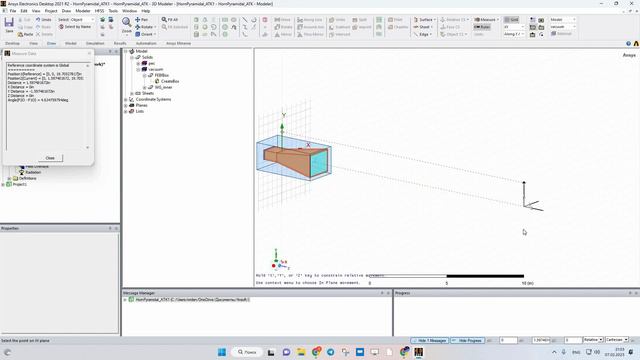The image size is (640, 360).
Task: Click Paste in the ribbon
Action: (25, 34)
